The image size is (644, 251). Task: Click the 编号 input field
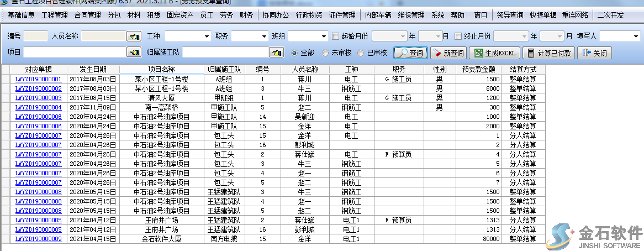pyautogui.click(x=36, y=36)
